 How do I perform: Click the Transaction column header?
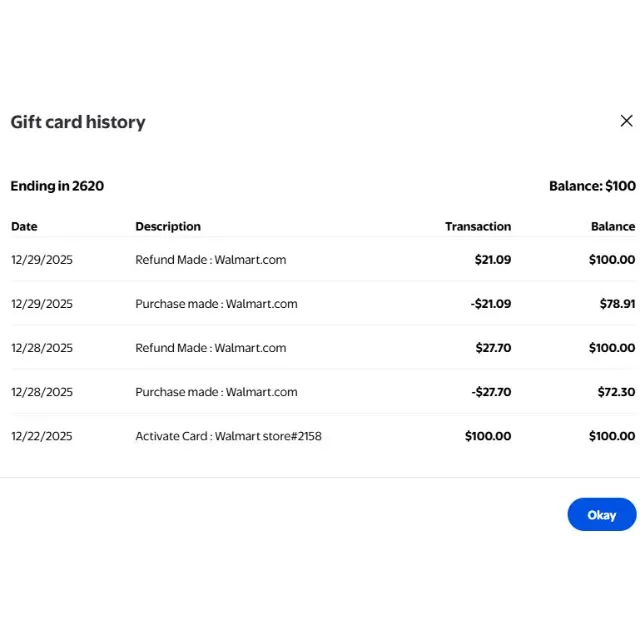pyautogui.click(x=478, y=227)
